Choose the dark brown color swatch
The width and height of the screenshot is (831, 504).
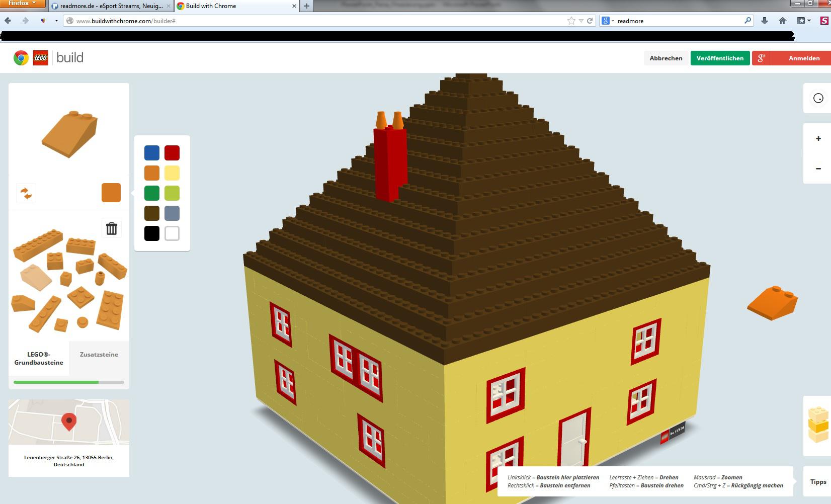pos(152,213)
